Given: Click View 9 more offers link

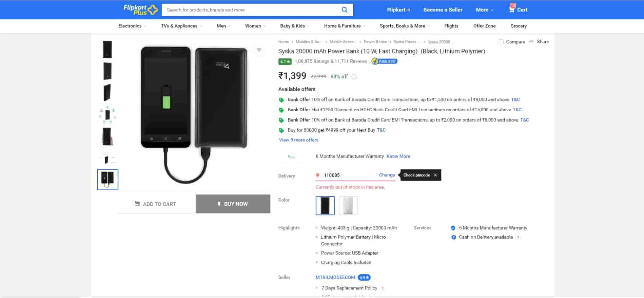Looking at the screenshot, I should pos(298,140).
